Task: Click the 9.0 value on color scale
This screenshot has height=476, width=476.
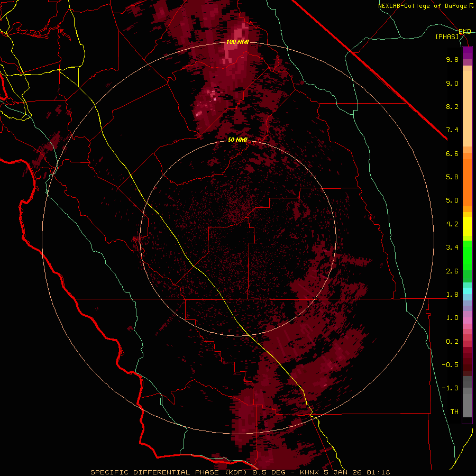Action: [452, 83]
